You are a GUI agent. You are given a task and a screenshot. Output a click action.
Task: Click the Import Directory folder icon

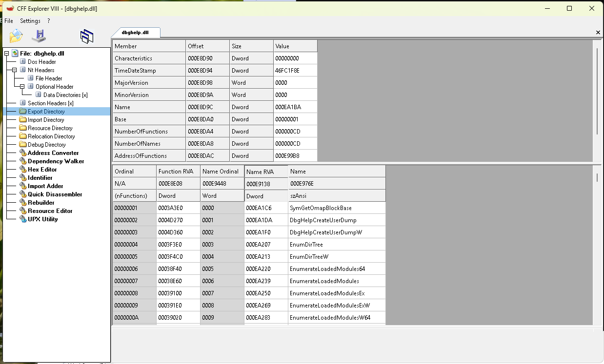(23, 120)
